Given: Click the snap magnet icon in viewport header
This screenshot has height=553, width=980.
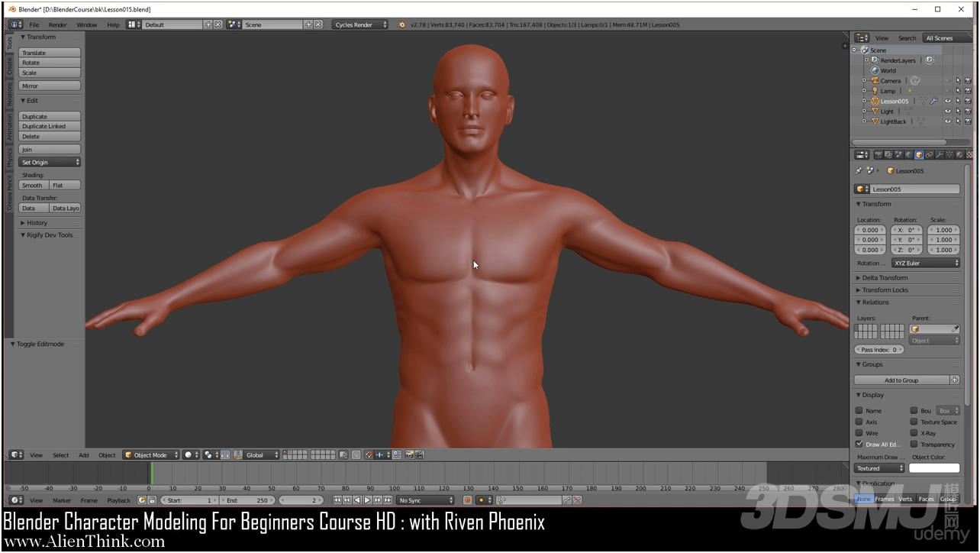Looking at the screenshot, I should point(369,454).
